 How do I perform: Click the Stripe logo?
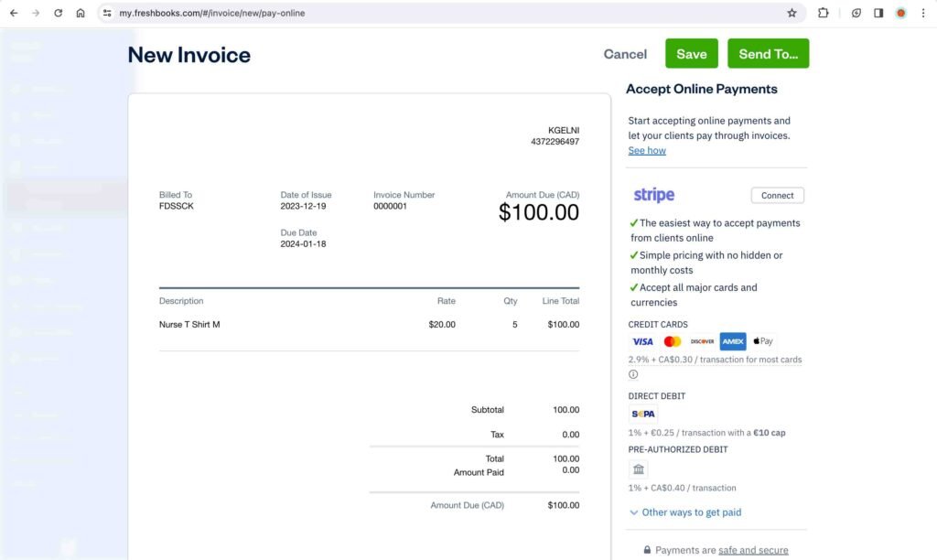pyautogui.click(x=654, y=194)
